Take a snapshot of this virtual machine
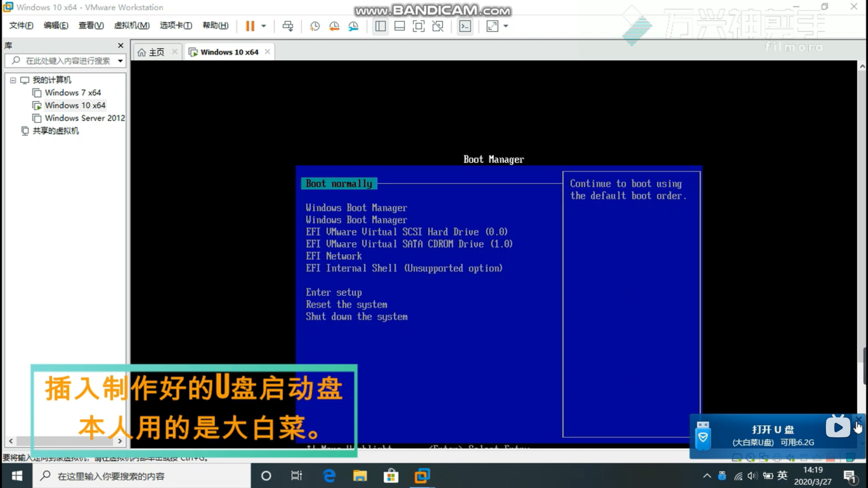The image size is (868, 488). pos(315,26)
